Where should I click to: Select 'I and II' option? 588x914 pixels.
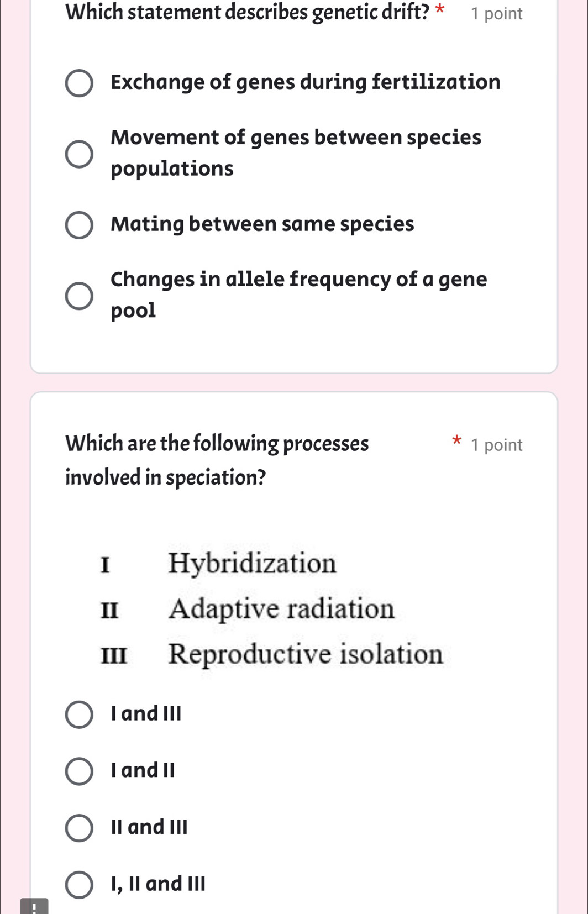click(79, 770)
